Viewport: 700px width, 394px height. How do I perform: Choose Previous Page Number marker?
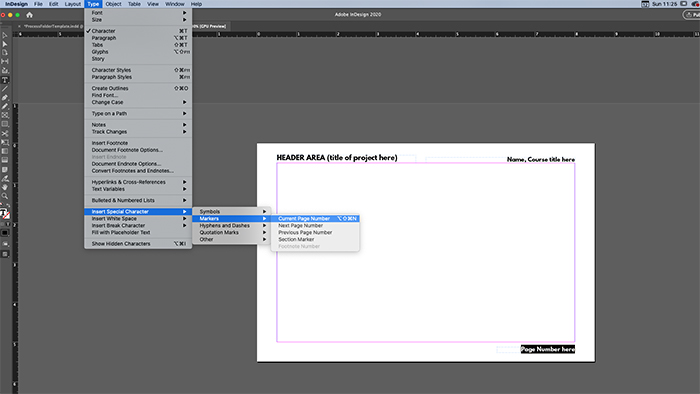tap(315, 232)
